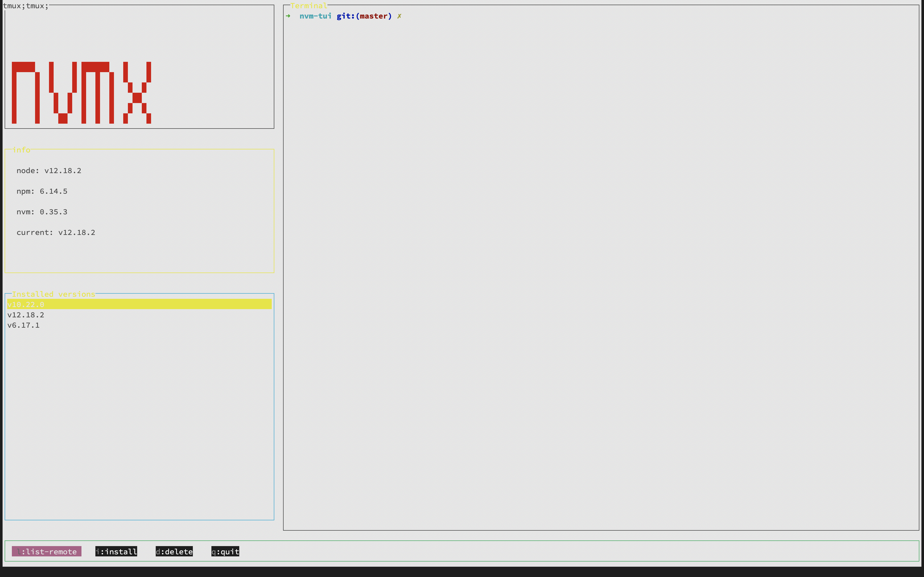Click the current: v12.18.2 info line
Image resolution: width=924 pixels, height=577 pixels.
tap(56, 232)
